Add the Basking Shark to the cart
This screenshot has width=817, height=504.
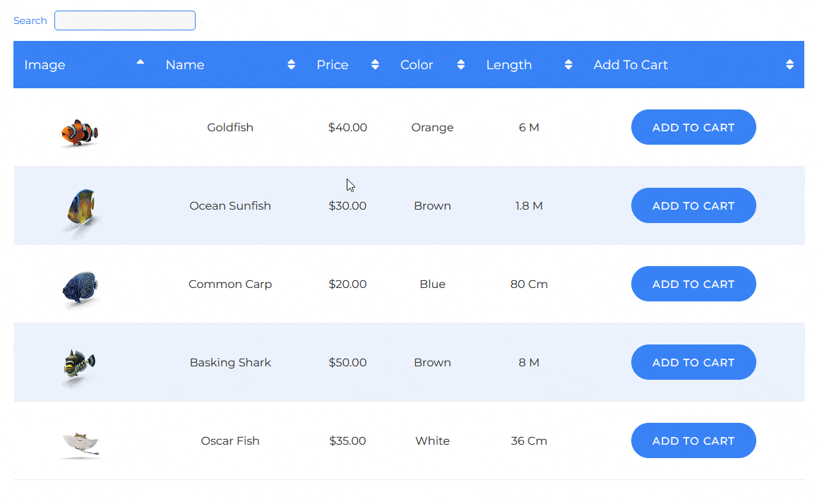pos(693,362)
